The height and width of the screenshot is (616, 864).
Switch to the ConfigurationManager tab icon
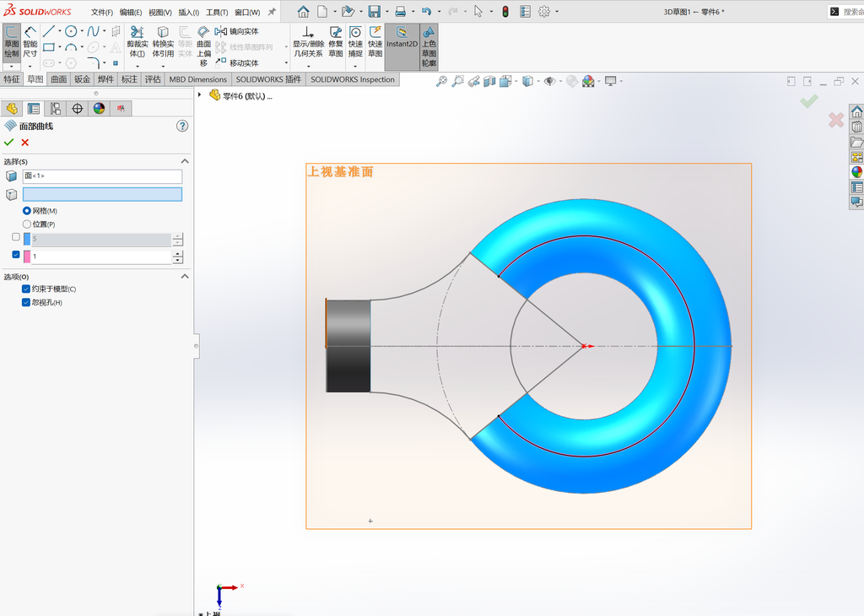55,109
